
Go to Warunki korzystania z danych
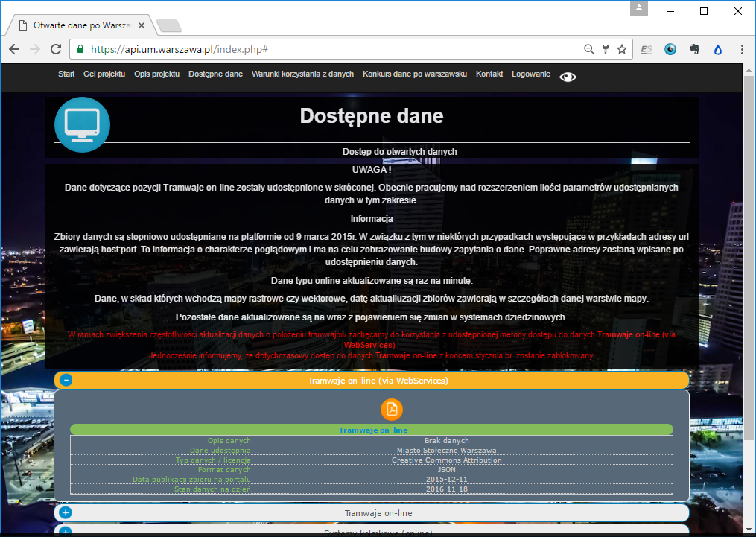[302, 74]
